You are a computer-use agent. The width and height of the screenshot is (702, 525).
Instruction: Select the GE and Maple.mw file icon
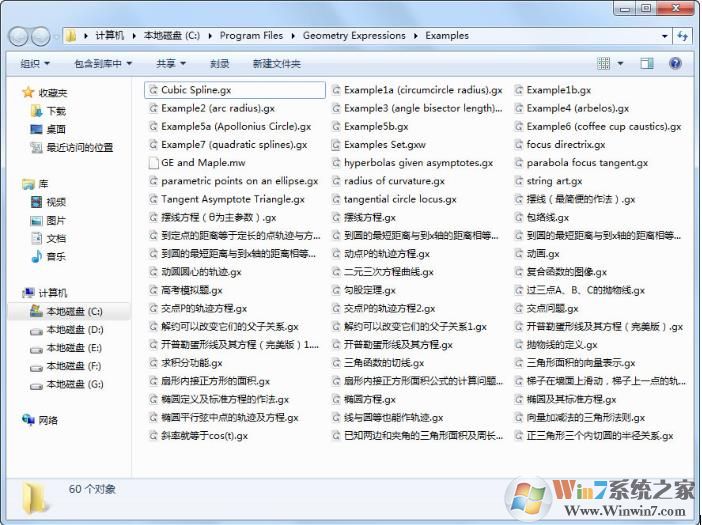coord(154,163)
